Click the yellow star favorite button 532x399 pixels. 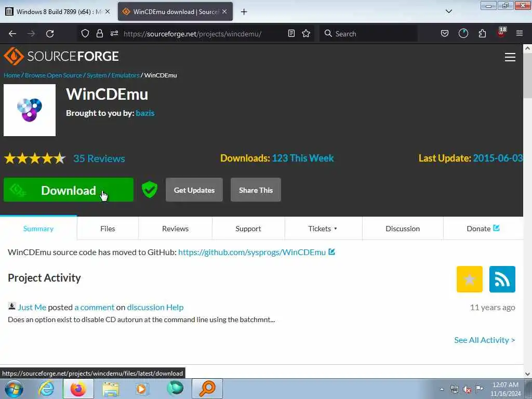(x=470, y=279)
